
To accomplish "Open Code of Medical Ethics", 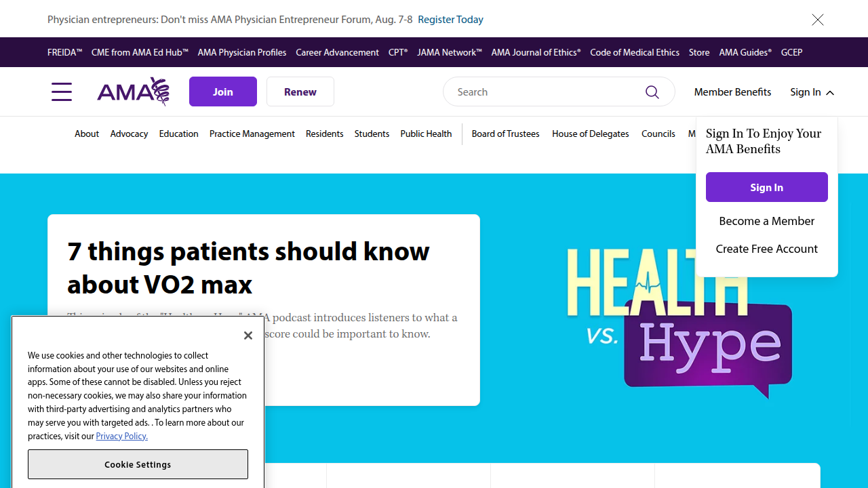I will (635, 52).
